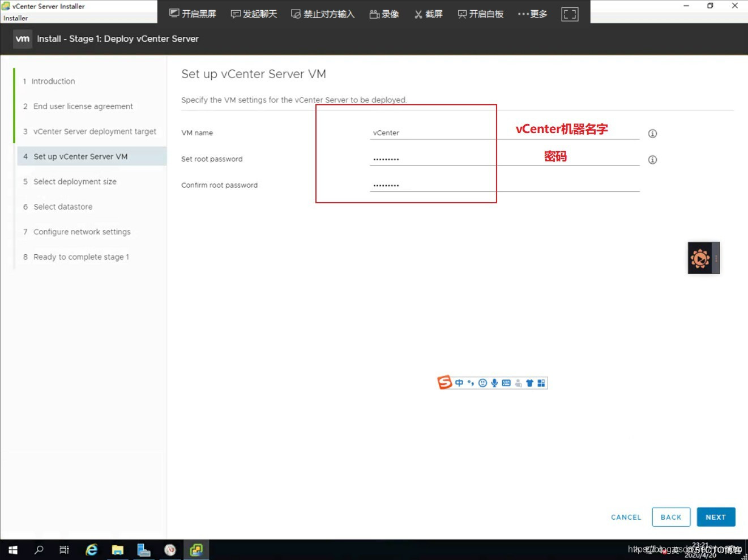Click the Confirm root password field
The image size is (748, 560).
(505, 185)
